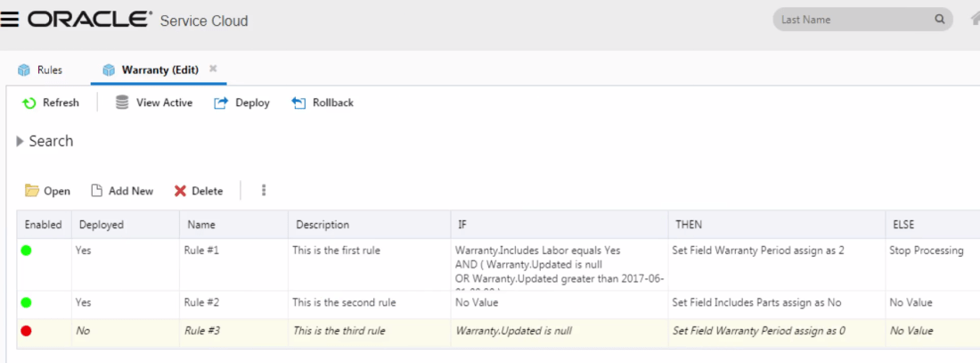Viewport: 980px width, 363px height.
Task: Open the hamburger navigation menu
Action: tap(10, 20)
